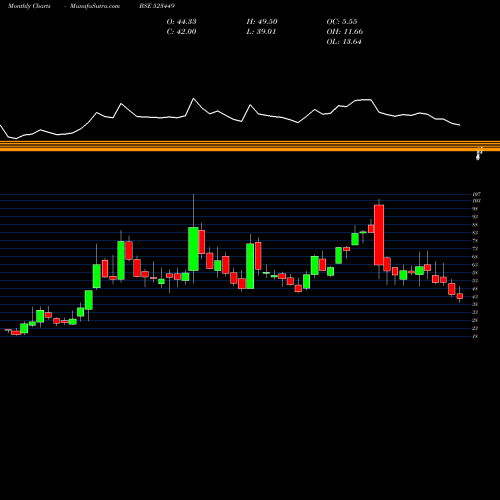This screenshot has height=500, width=500.
Task: Select the low value 'L: 39.01'
Action: tap(261, 32)
